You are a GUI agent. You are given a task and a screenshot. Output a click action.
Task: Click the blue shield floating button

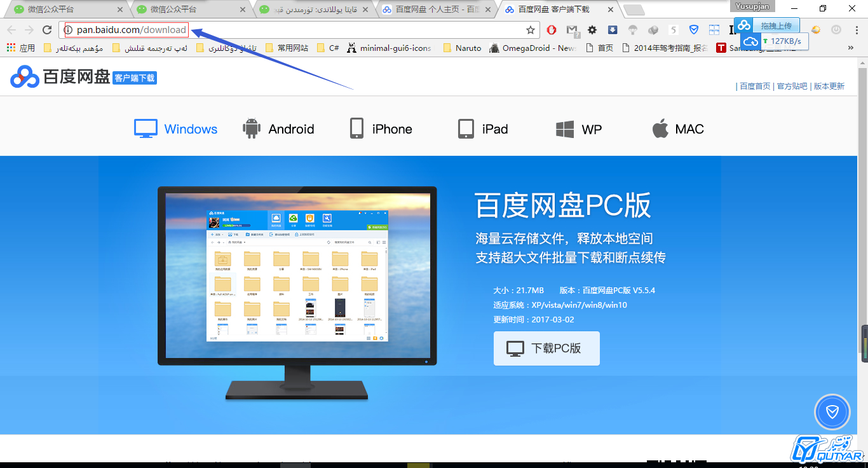pos(832,413)
